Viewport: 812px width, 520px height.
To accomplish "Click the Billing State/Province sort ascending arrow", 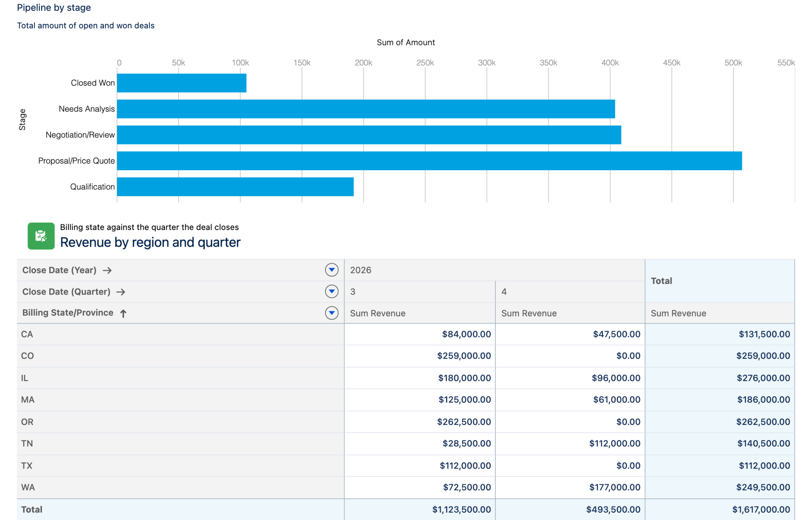I will pyautogui.click(x=123, y=313).
